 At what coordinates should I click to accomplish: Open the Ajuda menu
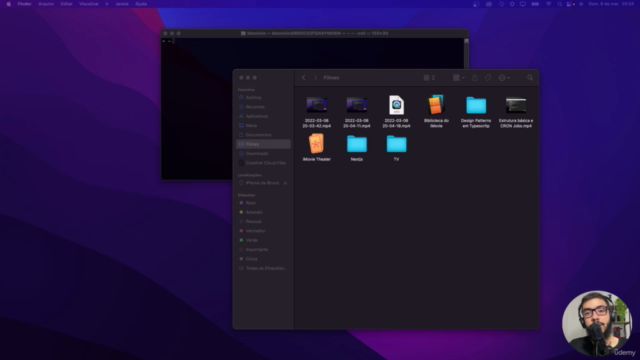(x=141, y=4)
